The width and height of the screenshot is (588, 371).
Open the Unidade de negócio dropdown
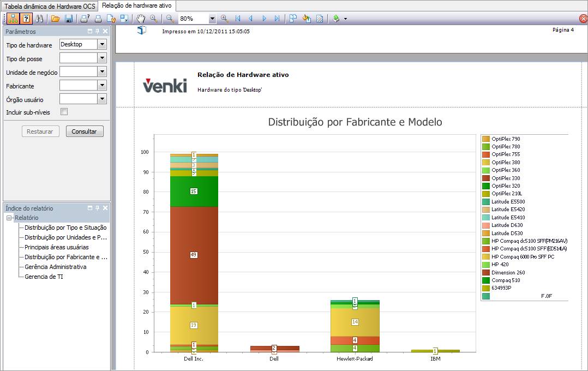click(x=102, y=71)
